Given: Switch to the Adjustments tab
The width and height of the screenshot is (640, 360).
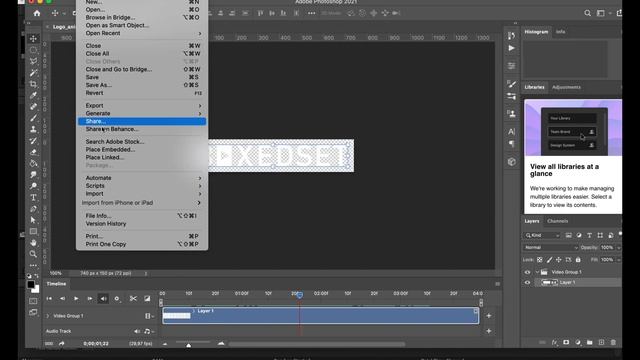Looking at the screenshot, I should click(x=566, y=87).
